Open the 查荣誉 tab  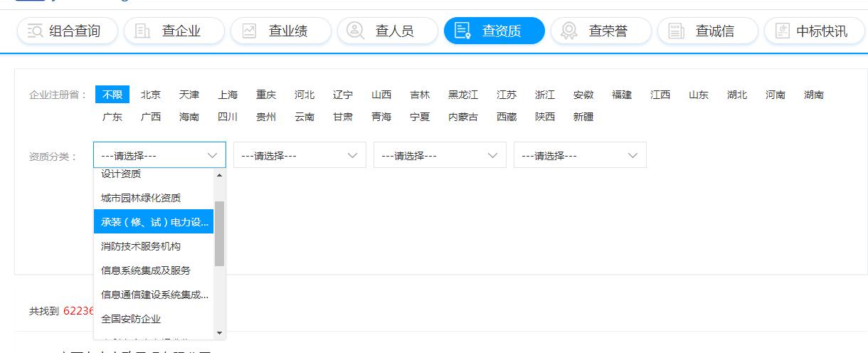[600, 31]
